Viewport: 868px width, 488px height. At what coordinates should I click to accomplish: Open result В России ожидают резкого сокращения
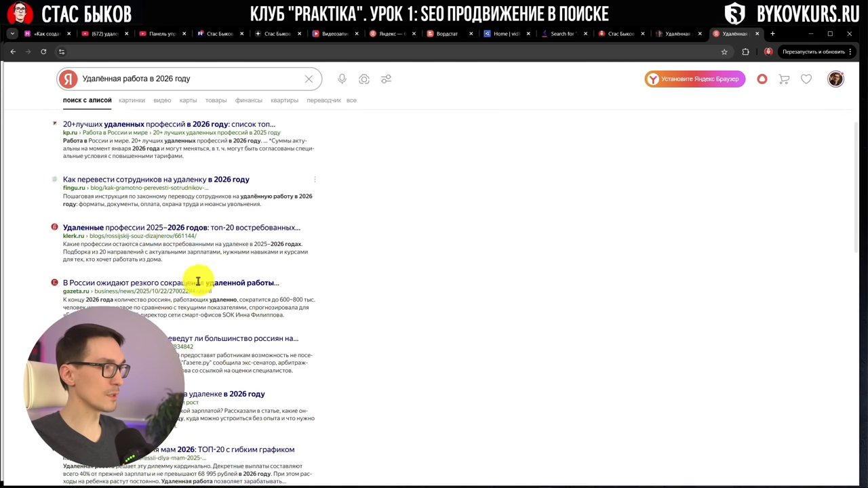coord(171,283)
